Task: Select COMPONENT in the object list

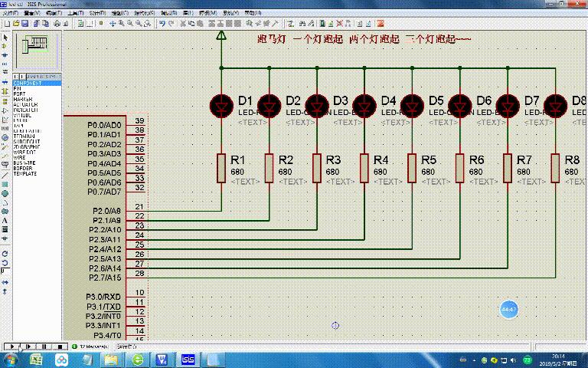Action: tap(37, 83)
